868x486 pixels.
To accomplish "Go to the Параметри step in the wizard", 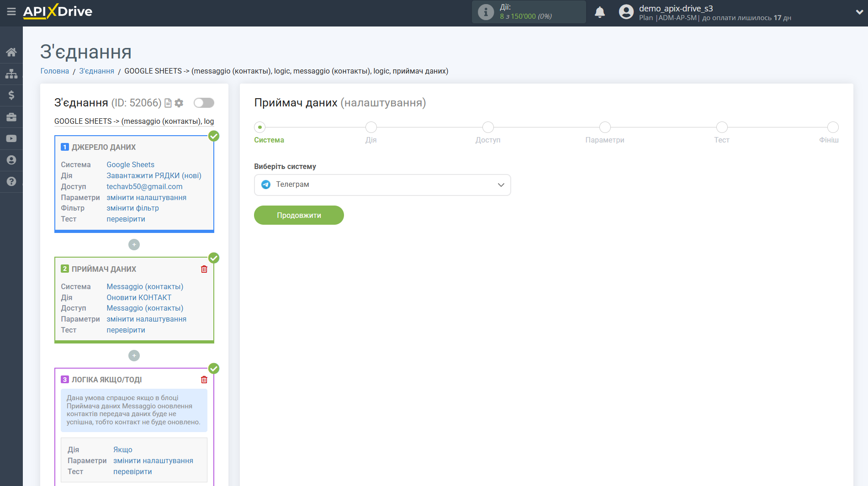I will pos(605,127).
